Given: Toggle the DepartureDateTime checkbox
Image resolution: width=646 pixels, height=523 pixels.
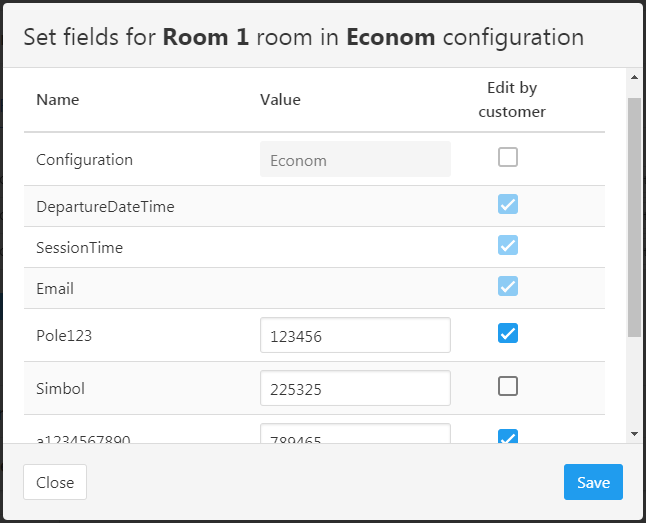Looking at the screenshot, I should [508, 205].
